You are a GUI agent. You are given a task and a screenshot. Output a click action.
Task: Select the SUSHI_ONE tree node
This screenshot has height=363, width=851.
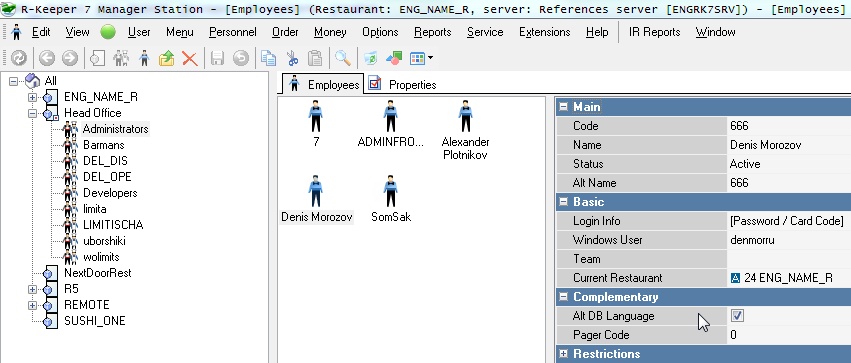(94, 321)
